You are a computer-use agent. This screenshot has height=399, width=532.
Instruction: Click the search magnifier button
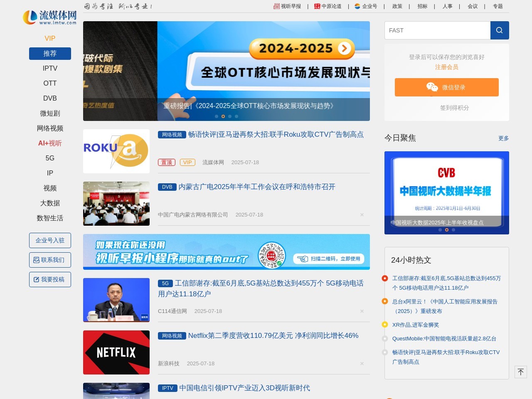(500, 30)
